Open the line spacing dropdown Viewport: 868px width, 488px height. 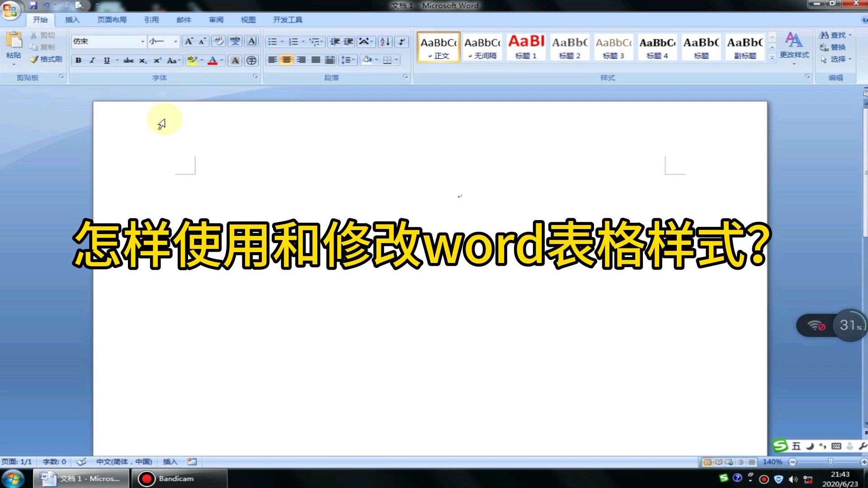tap(348, 60)
